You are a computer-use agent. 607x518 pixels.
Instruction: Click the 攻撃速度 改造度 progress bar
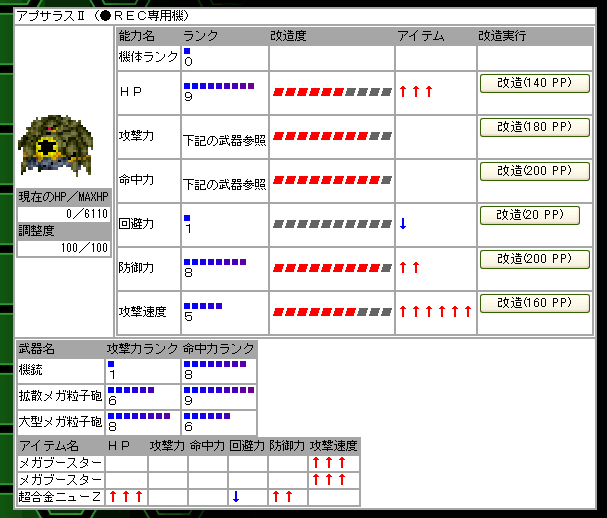pyautogui.click(x=332, y=311)
